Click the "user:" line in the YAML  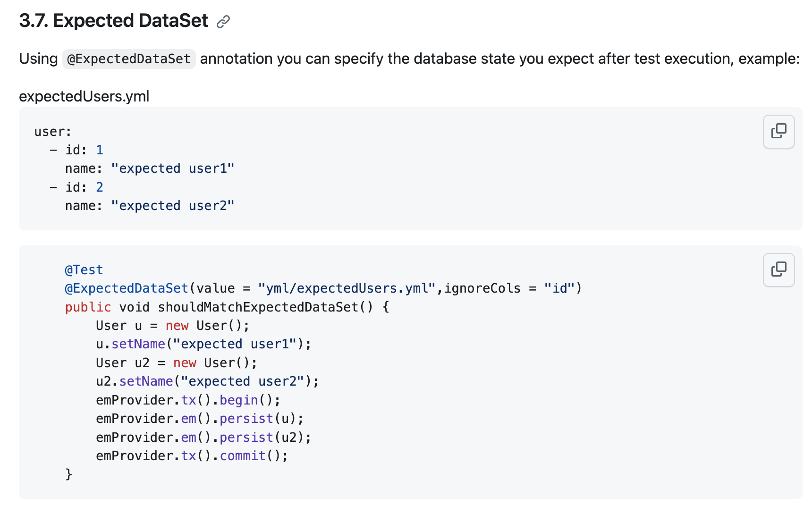point(52,132)
